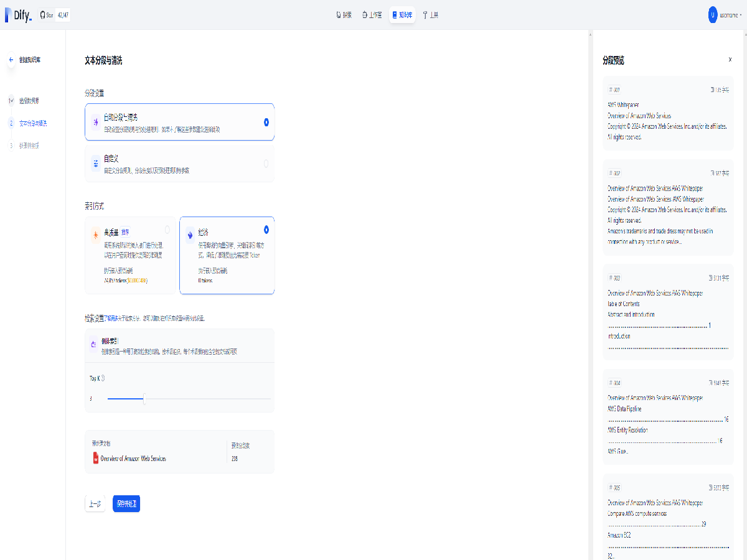Click the back arrow beside 创建知识库
The width and height of the screenshot is (747, 560).
pos(11,60)
